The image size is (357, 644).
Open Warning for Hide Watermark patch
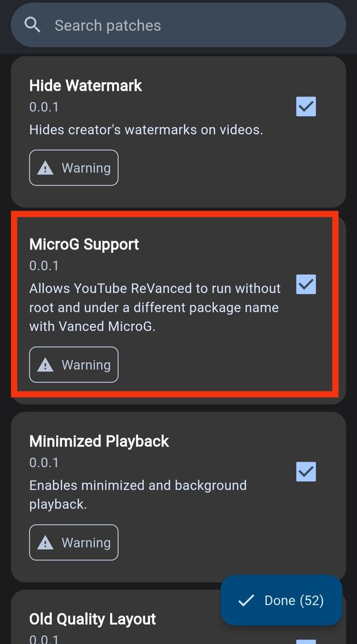73,168
